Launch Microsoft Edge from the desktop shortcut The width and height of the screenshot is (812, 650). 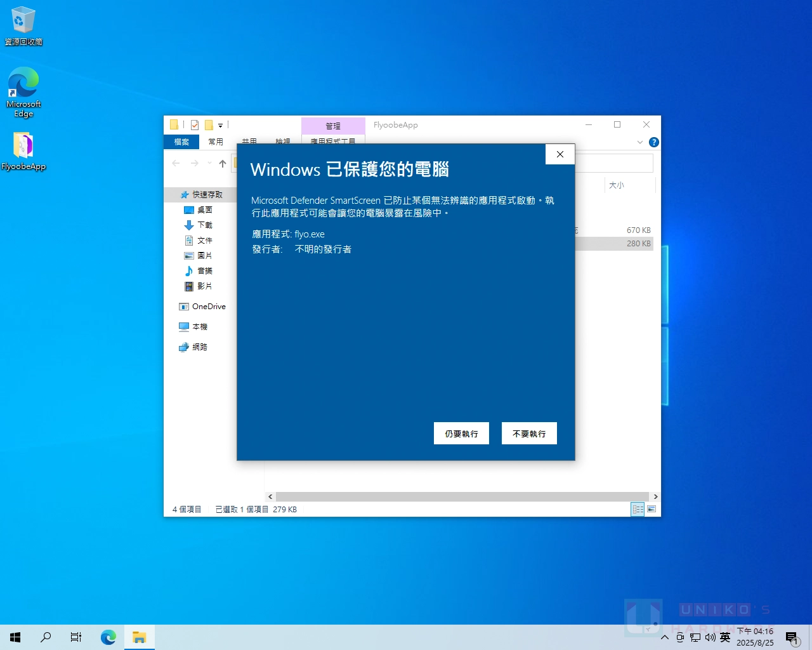click(23, 93)
